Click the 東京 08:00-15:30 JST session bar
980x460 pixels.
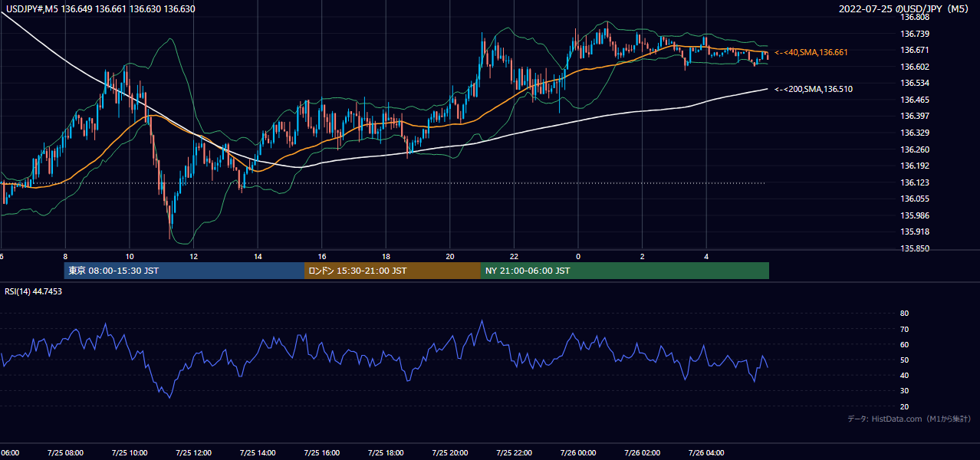coord(184,271)
